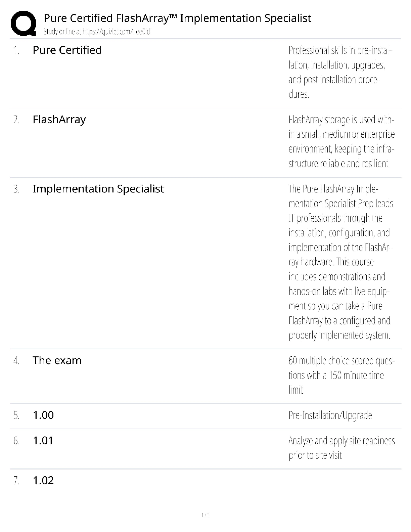Click the "60 multiple choice scored questions" definition
The height and width of the screenshot is (532, 411).
[x=341, y=375]
